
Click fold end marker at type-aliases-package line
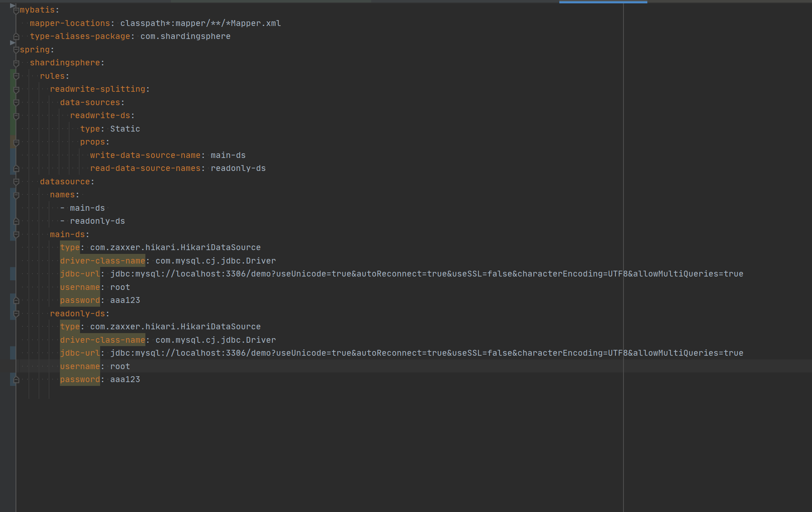16,36
